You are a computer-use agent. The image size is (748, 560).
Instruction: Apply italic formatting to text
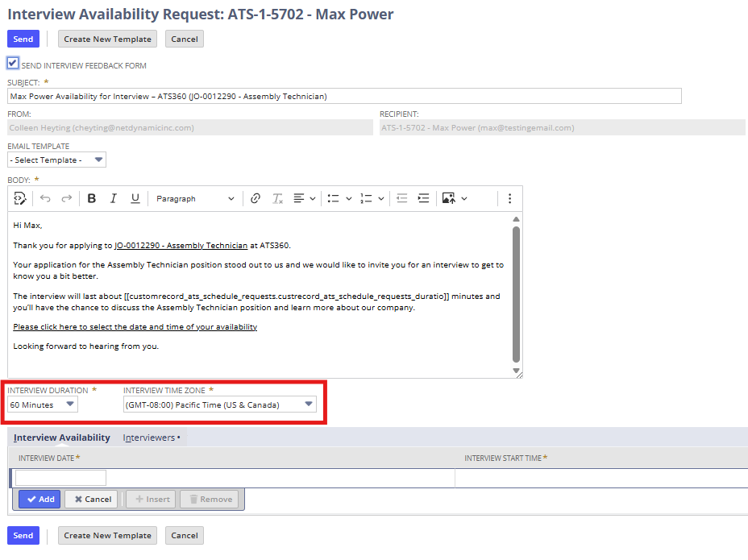(113, 198)
